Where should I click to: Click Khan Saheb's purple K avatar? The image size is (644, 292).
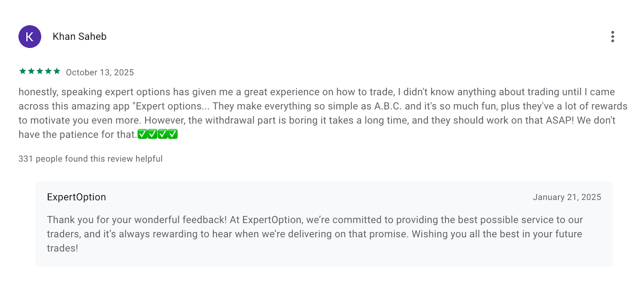[30, 37]
